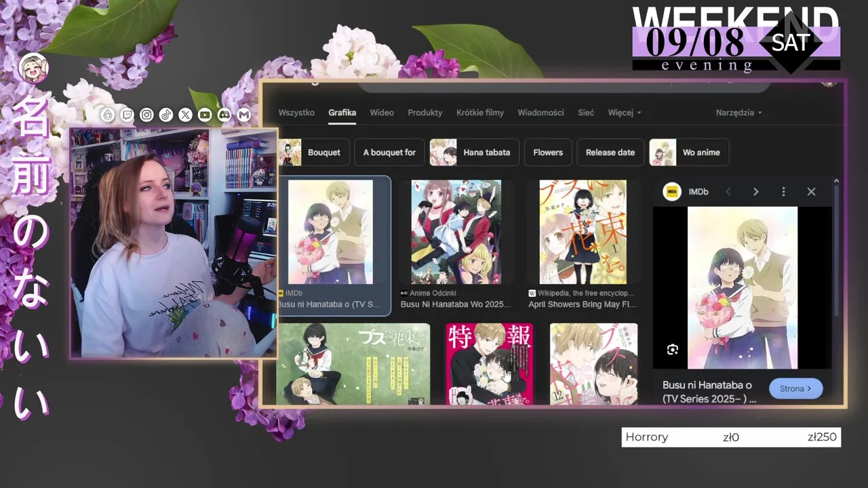The width and height of the screenshot is (868, 488).
Task: Select the Hana tabata filter chip
Action: (475, 152)
